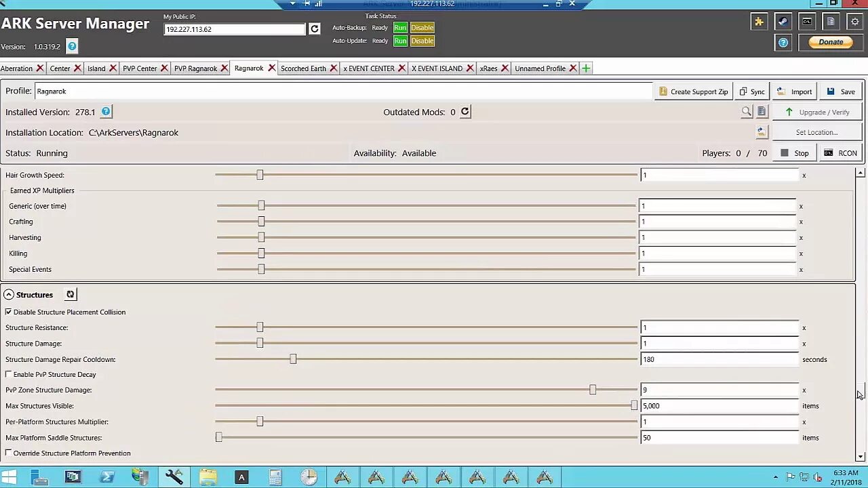Open the calculator icon in the taskbar
868x488 pixels.
point(275,477)
